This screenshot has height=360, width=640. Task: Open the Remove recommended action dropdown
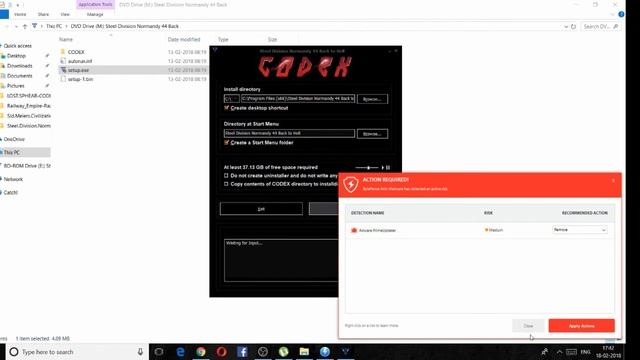pos(580,230)
